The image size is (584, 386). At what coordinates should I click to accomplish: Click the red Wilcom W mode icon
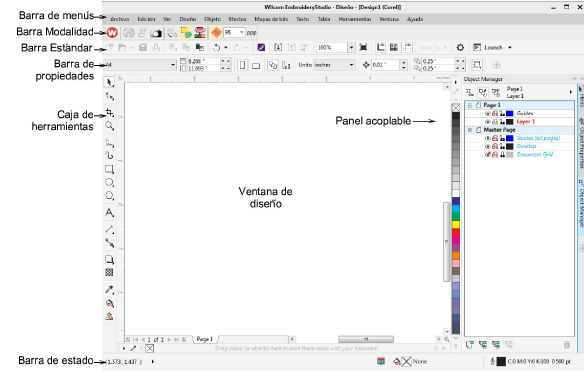click(112, 33)
